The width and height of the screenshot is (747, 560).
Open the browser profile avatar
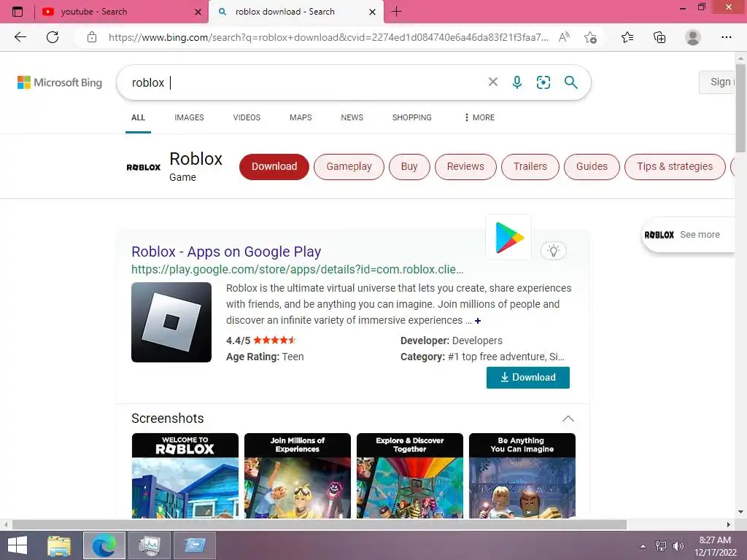(693, 37)
